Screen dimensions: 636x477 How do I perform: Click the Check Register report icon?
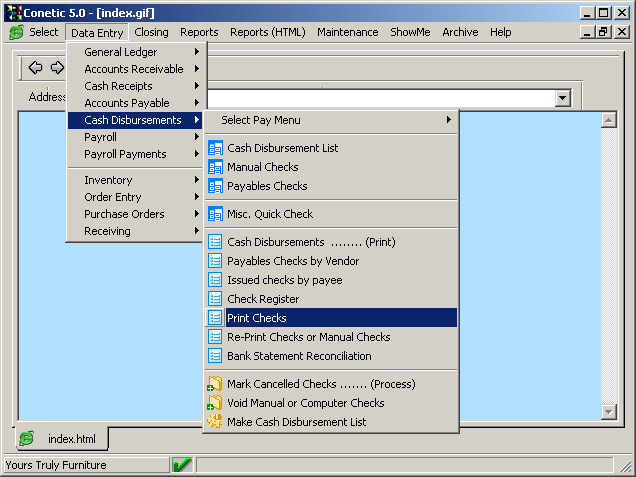215,299
